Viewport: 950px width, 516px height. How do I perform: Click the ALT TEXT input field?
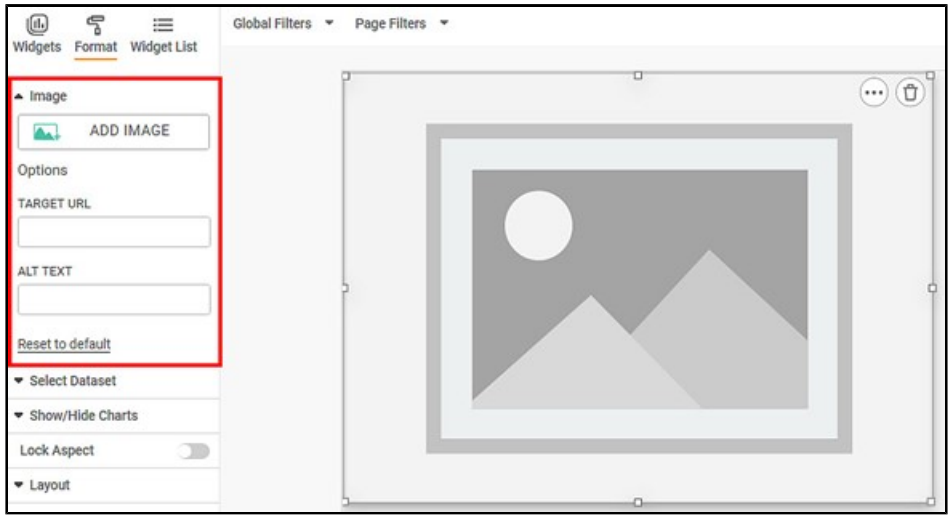pyautogui.click(x=114, y=300)
